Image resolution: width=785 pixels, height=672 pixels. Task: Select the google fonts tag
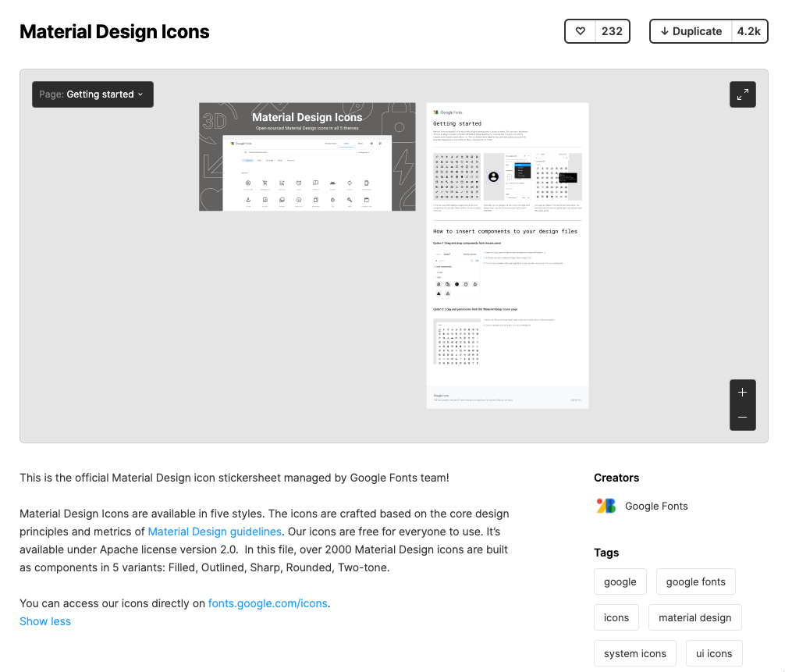[695, 581]
